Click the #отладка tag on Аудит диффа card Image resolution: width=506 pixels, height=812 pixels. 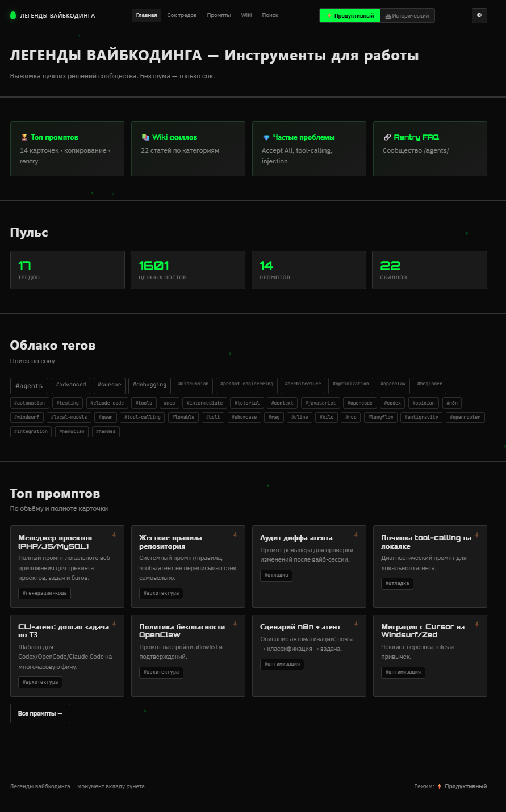point(276,575)
